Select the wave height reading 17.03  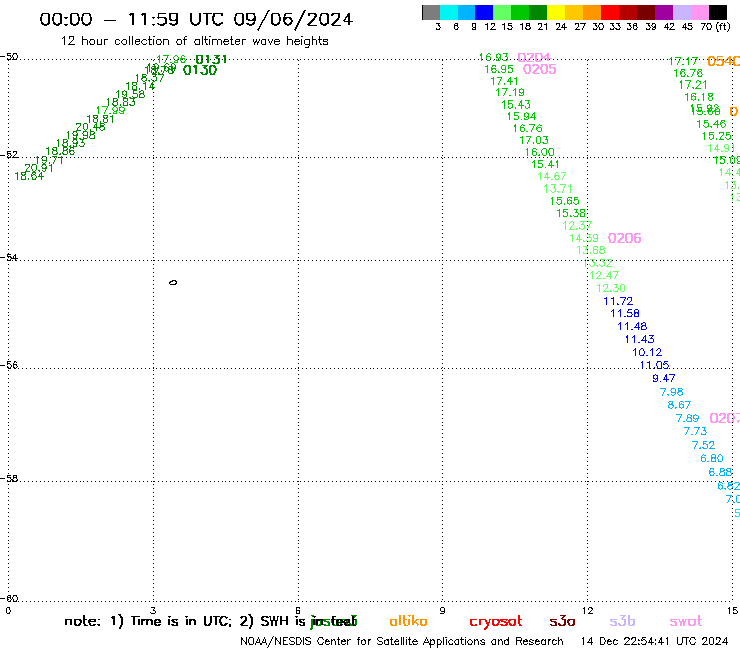click(534, 140)
